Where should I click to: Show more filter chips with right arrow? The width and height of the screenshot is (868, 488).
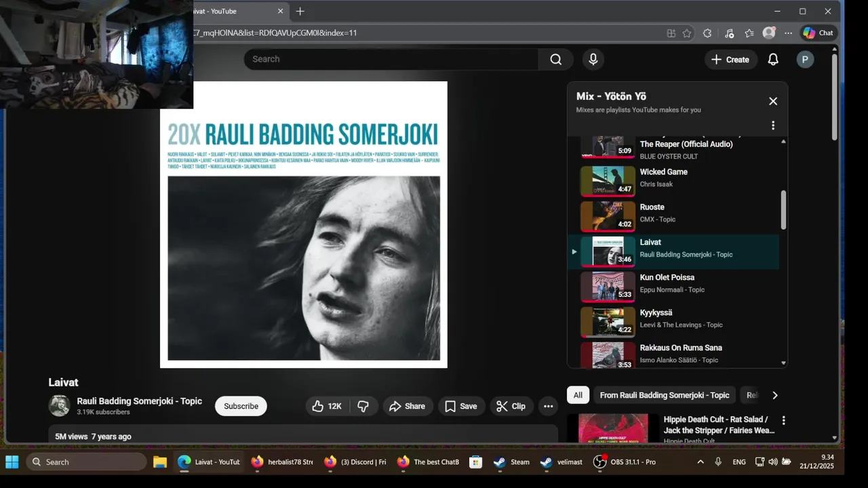pos(774,395)
